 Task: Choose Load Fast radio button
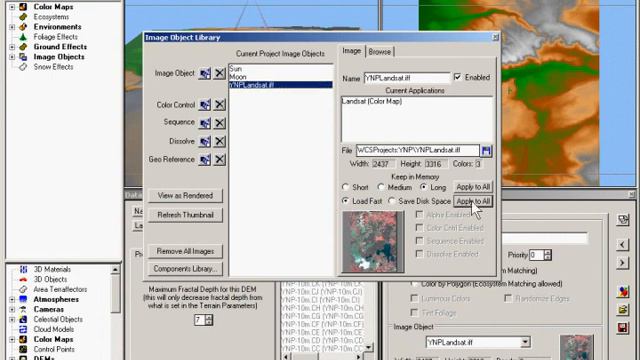coord(345,201)
